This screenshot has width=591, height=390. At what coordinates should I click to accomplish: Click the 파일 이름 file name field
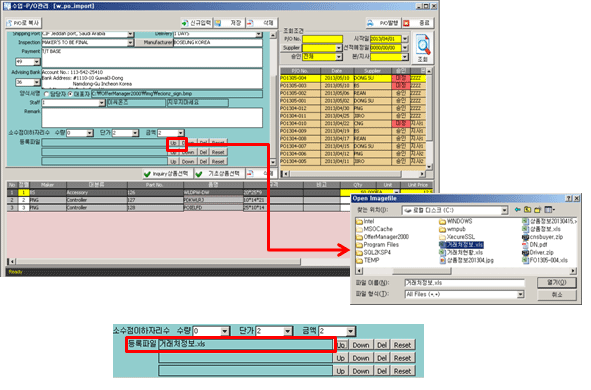point(464,283)
